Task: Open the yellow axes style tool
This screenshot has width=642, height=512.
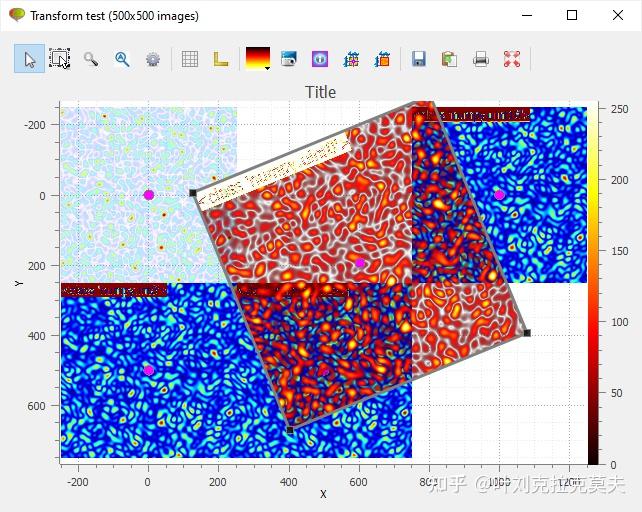Action: click(x=221, y=59)
